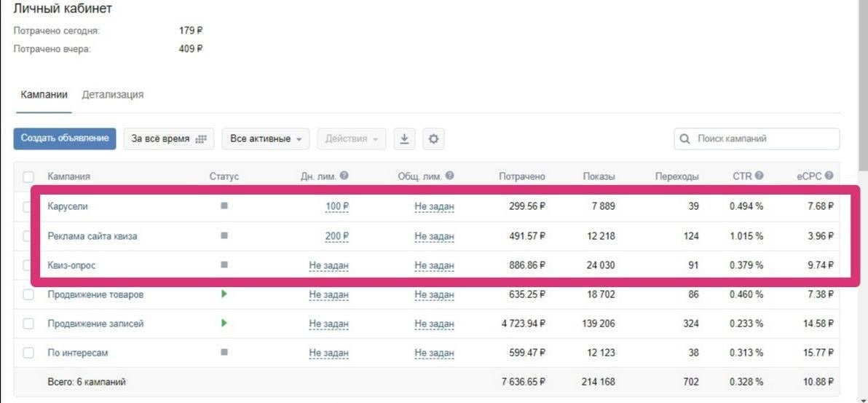The height and width of the screenshot is (403, 868).
Task: Click the download statistics icon
Action: pos(405,139)
